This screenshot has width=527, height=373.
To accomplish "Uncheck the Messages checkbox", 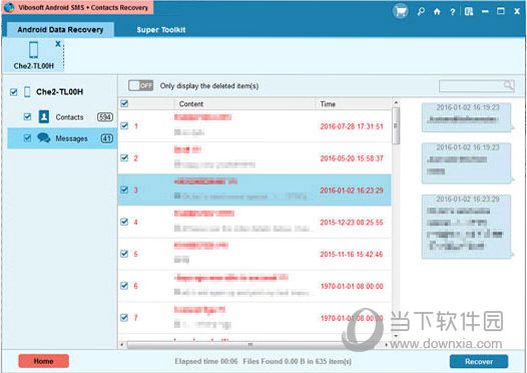I will coord(28,138).
